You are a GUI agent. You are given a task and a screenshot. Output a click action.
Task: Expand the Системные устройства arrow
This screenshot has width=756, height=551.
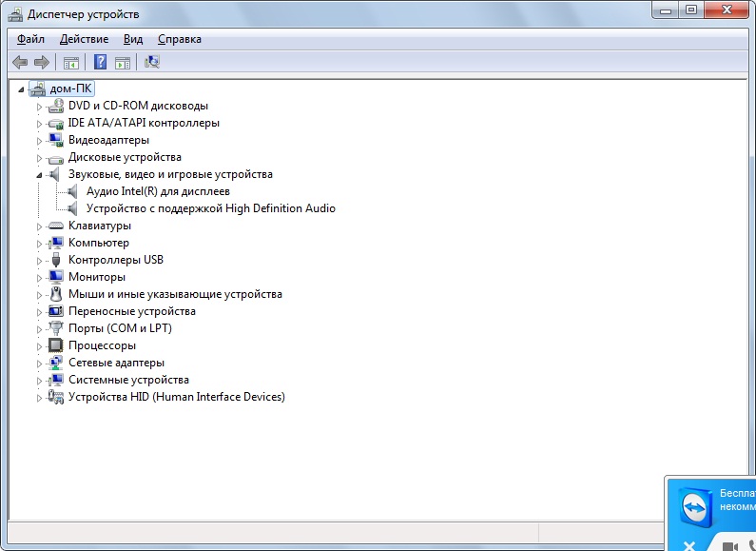[39, 381]
